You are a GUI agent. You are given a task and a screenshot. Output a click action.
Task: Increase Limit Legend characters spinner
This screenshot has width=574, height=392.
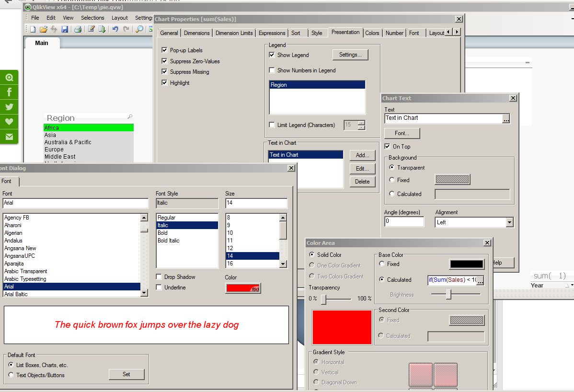(x=361, y=123)
